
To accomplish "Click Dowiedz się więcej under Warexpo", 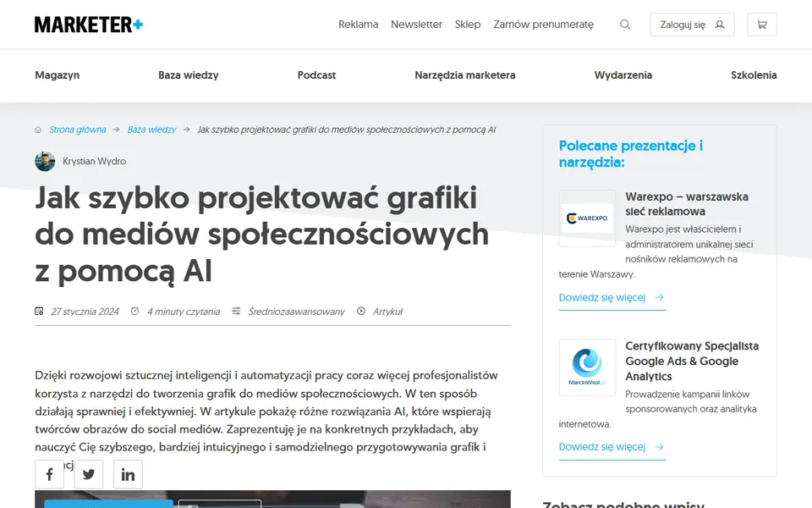I will click(x=612, y=297).
